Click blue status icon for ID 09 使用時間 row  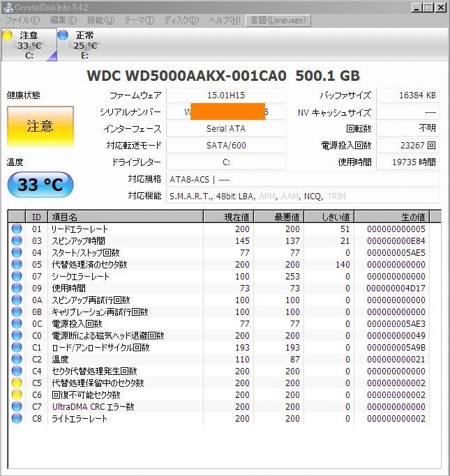pos(17,288)
